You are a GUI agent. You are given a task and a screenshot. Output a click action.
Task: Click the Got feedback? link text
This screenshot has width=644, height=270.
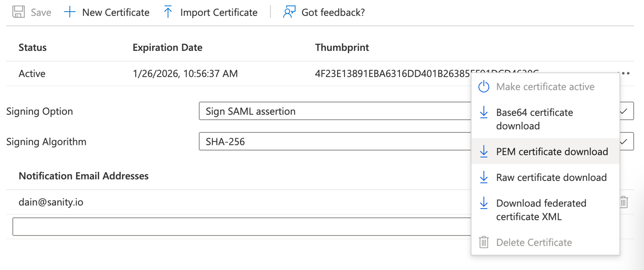coord(333,12)
